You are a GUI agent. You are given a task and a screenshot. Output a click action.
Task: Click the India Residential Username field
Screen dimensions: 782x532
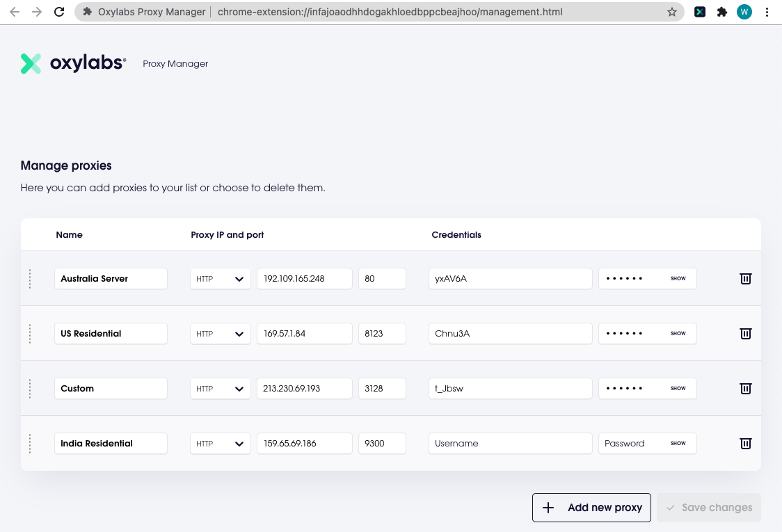pos(510,443)
